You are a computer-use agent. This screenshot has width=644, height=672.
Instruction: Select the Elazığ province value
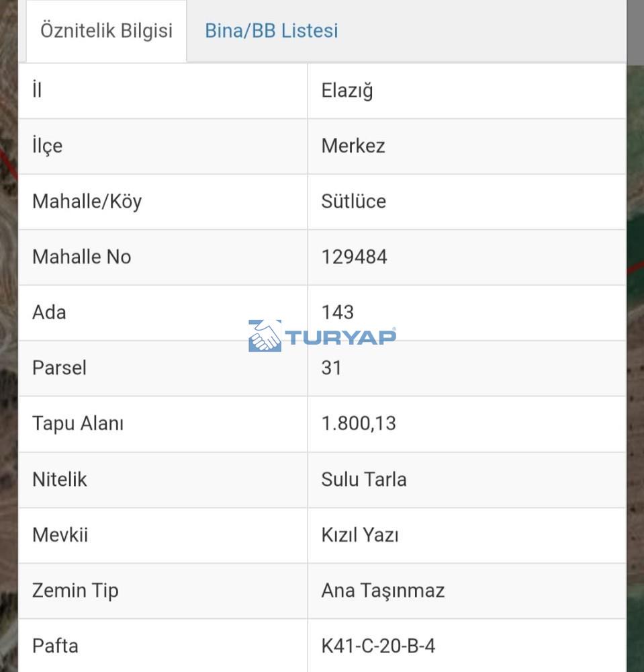point(347,91)
